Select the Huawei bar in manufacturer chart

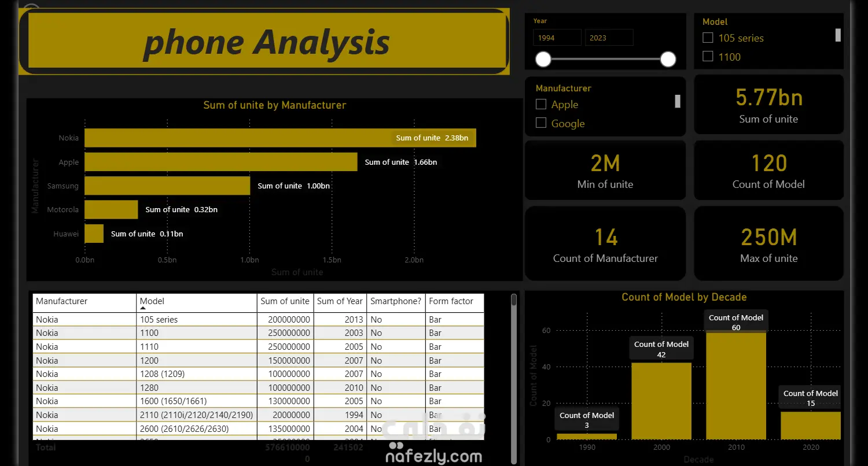click(94, 234)
